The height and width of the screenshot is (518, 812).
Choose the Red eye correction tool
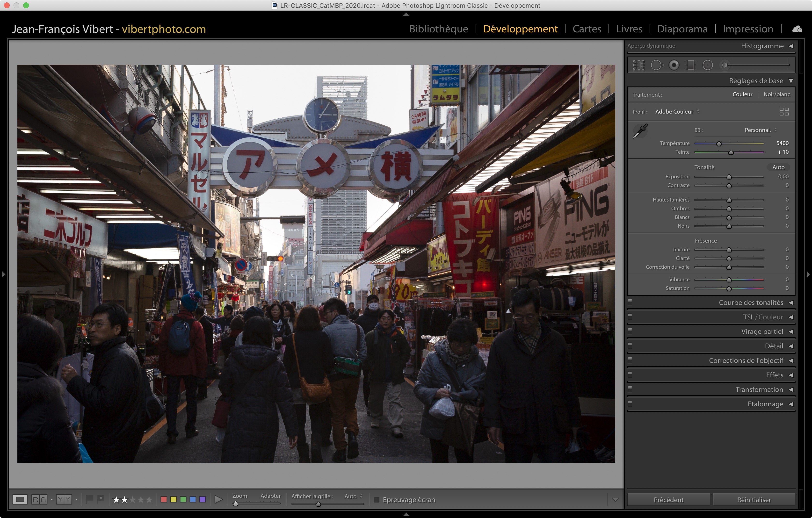pyautogui.click(x=674, y=65)
